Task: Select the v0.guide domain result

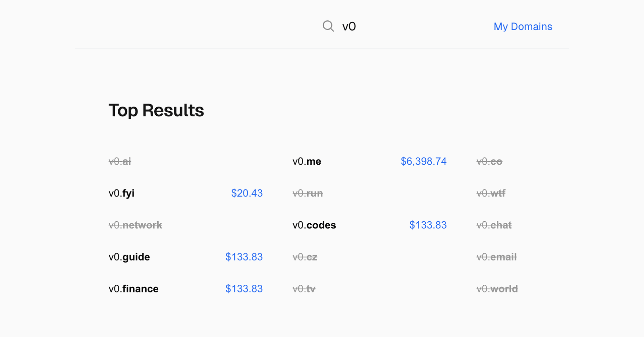Action: pyautogui.click(x=129, y=257)
